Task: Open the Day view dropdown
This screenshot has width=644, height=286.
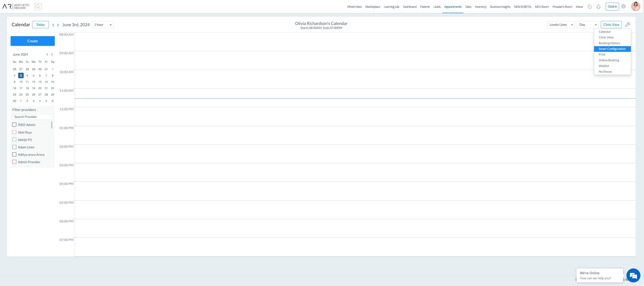Action: coord(588,25)
